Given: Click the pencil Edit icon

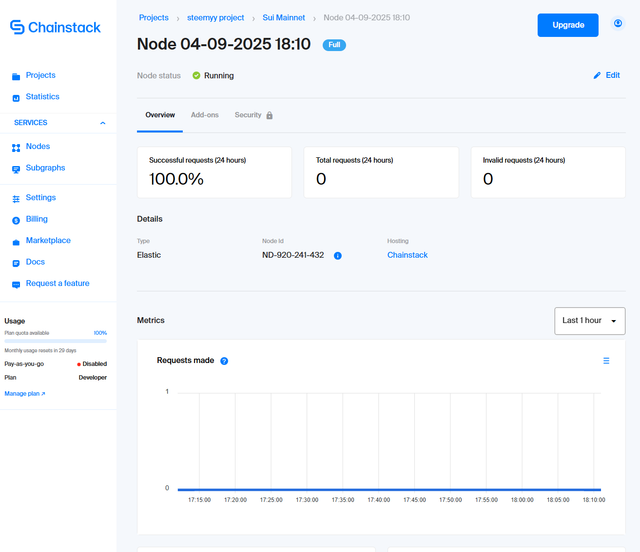Looking at the screenshot, I should point(597,76).
